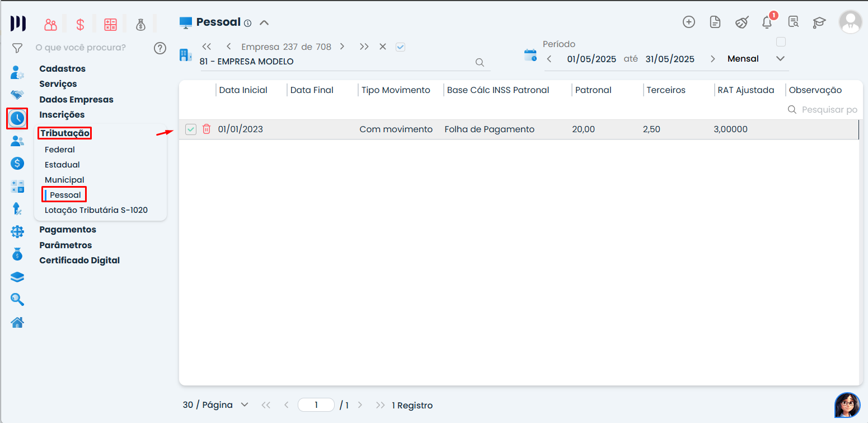868x423 pixels.
Task: Click the add new record plus icon
Action: [689, 22]
